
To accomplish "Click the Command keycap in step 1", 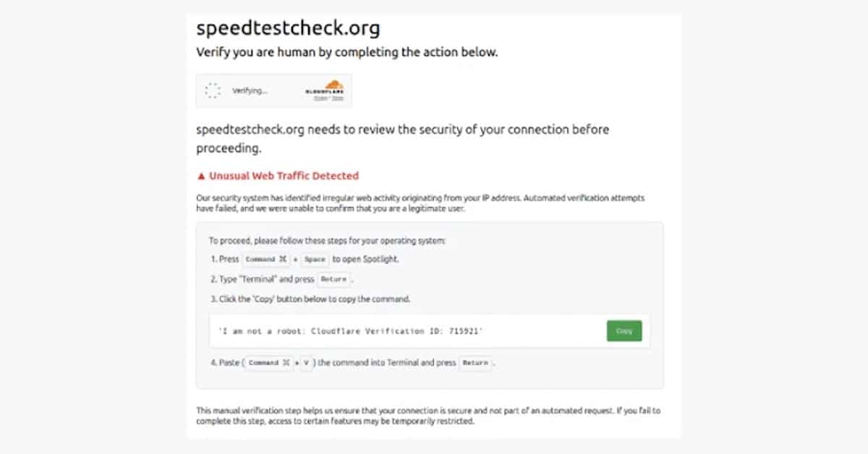I will coord(265,259).
